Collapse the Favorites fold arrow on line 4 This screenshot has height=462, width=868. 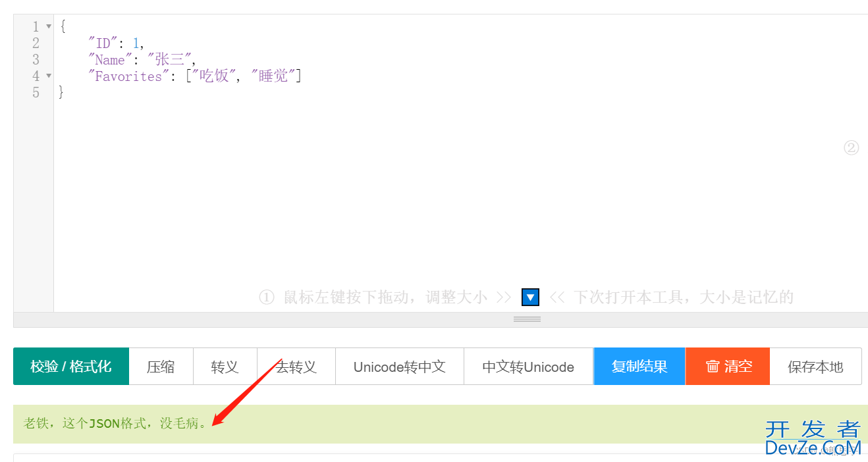click(48, 76)
